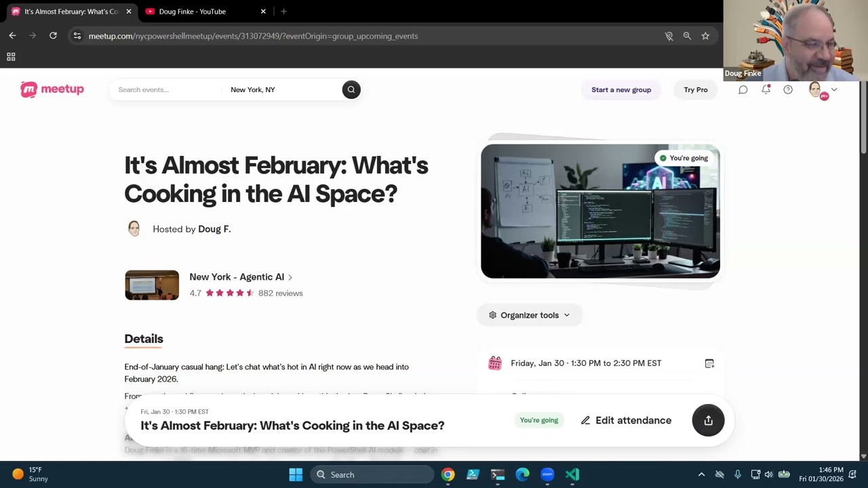This screenshot has width=868, height=488.
Task: Open the Organizer tools dropdown
Action: pos(530,315)
